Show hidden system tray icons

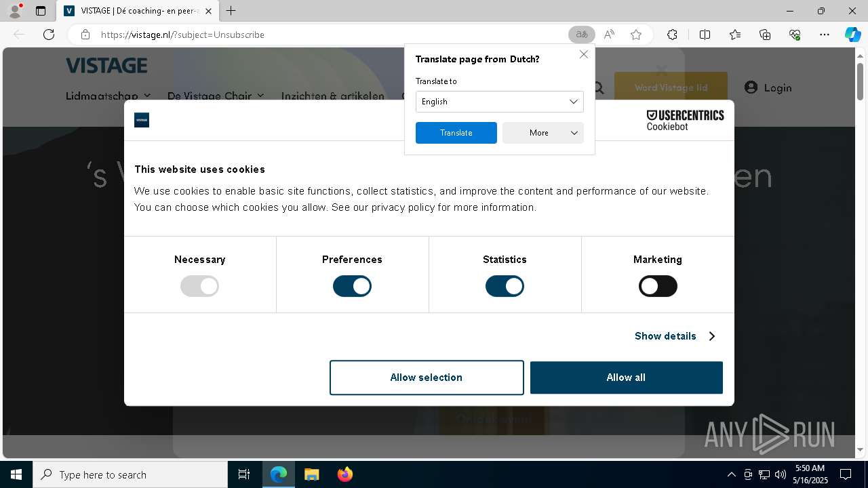click(731, 474)
